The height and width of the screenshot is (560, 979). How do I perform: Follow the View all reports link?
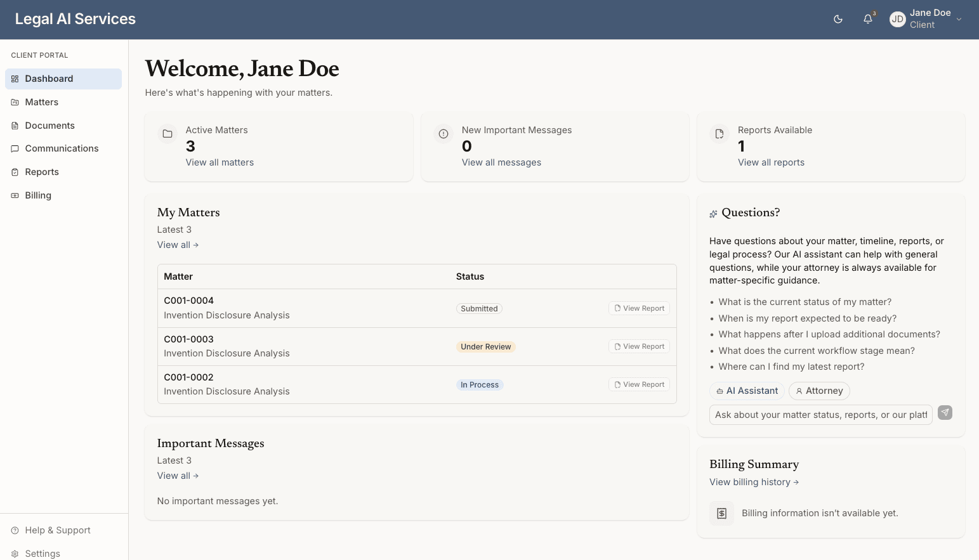(771, 162)
